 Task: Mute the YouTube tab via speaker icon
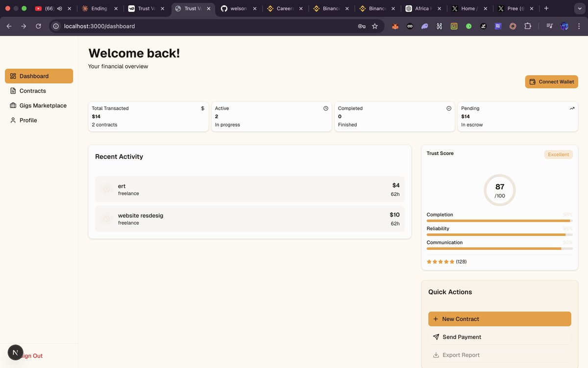[x=60, y=8]
